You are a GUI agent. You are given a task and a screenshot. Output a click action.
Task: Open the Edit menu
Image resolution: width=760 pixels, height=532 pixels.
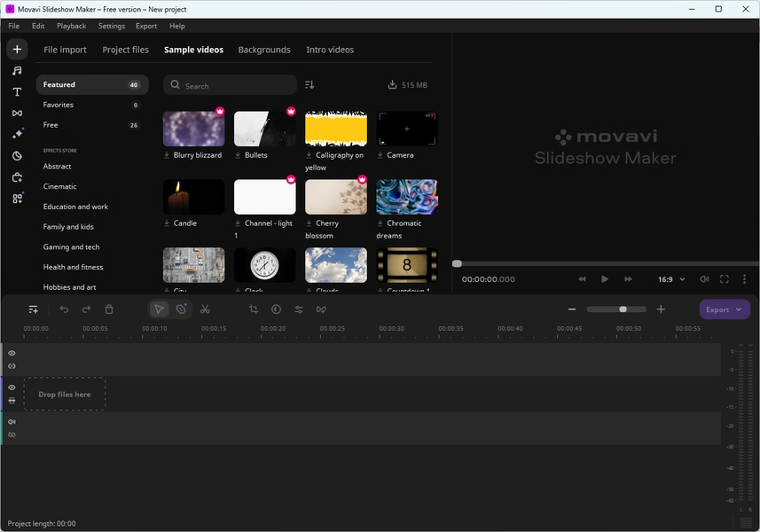[x=38, y=27]
